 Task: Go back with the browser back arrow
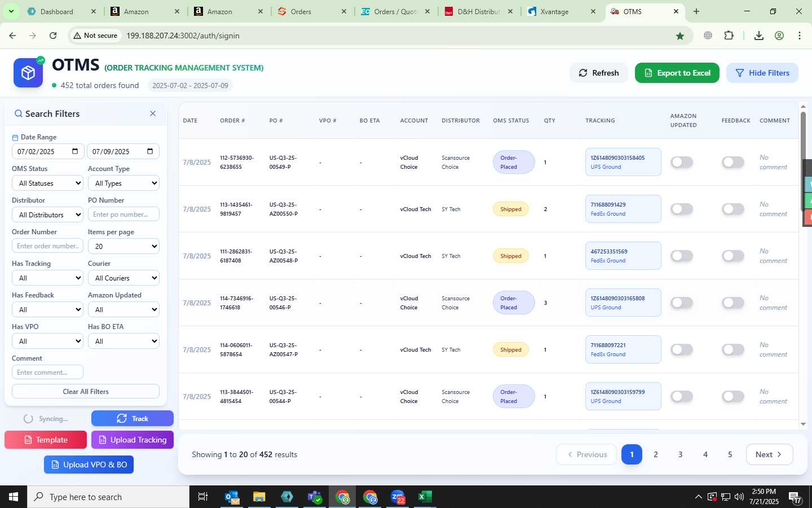pos(12,36)
